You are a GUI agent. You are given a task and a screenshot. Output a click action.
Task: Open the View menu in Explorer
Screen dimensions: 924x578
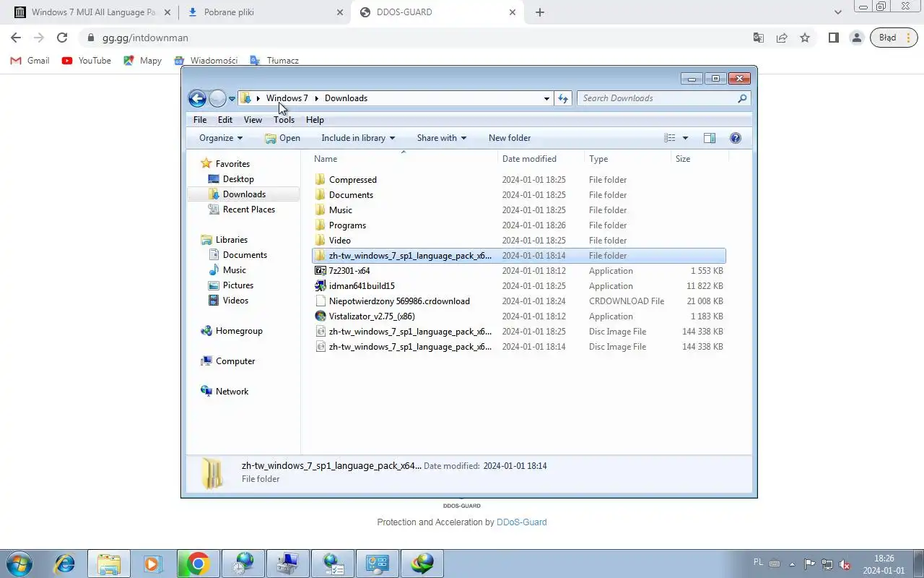coord(253,120)
